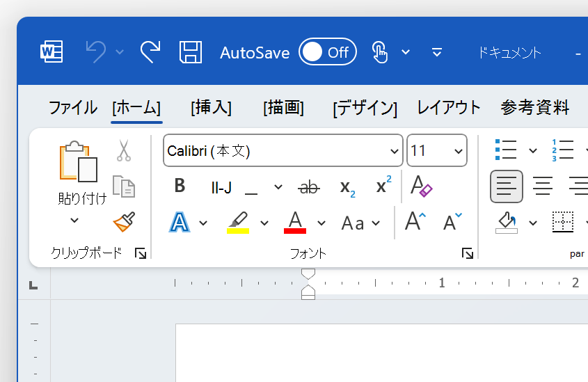Click inside the blank document page
This screenshot has width=588, height=382.
(382, 353)
